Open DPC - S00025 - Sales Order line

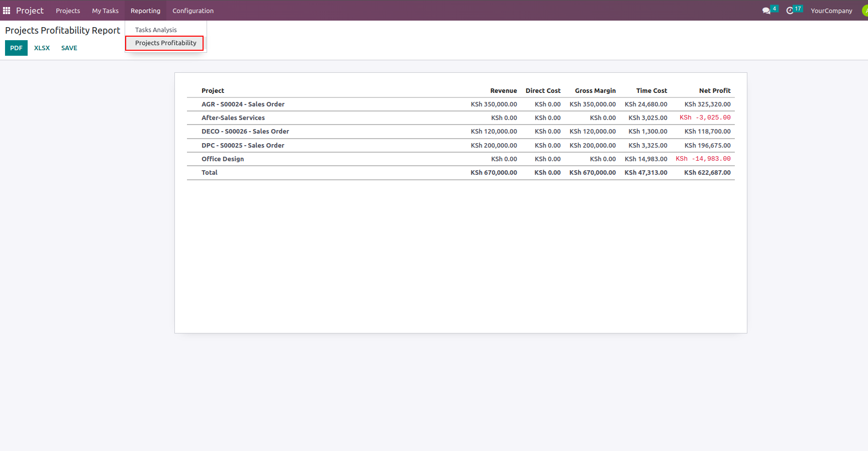tap(243, 146)
